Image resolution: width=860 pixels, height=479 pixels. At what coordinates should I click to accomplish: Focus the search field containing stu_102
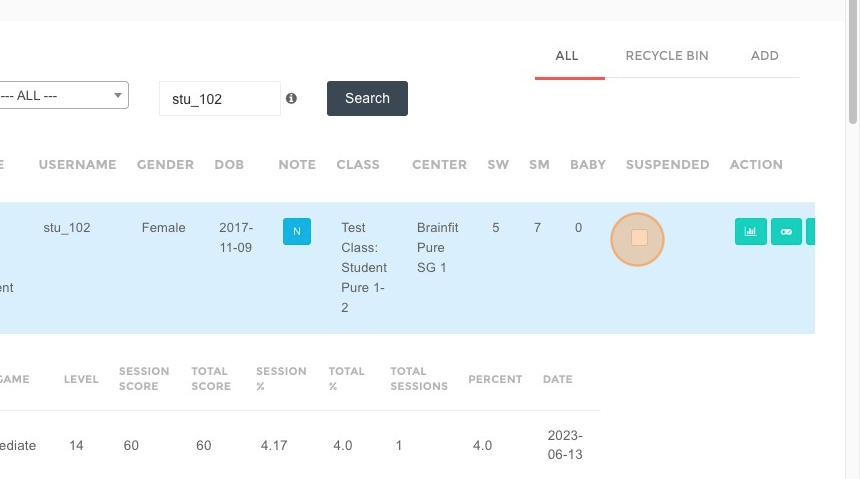pyautogui.click(x=219, y=99)
